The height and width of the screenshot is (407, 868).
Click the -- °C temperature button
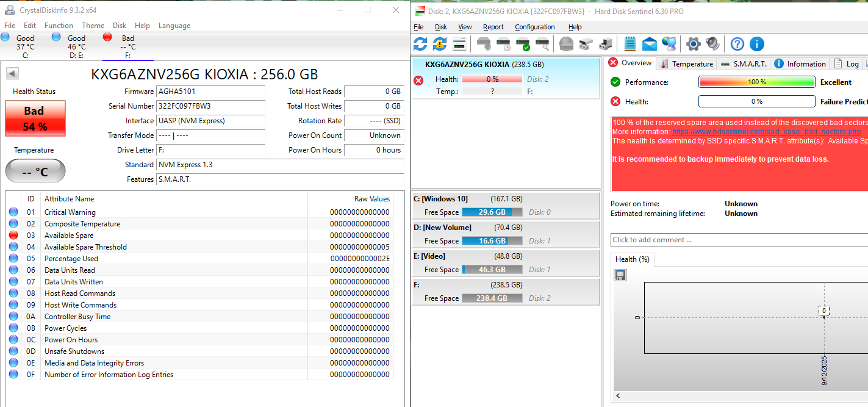(35, 171)
